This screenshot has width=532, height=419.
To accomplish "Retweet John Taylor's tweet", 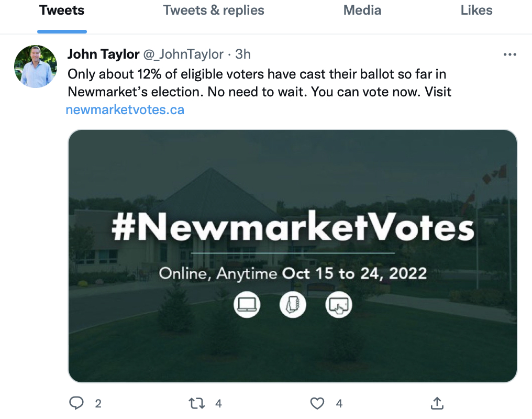I will coord(197,403).
